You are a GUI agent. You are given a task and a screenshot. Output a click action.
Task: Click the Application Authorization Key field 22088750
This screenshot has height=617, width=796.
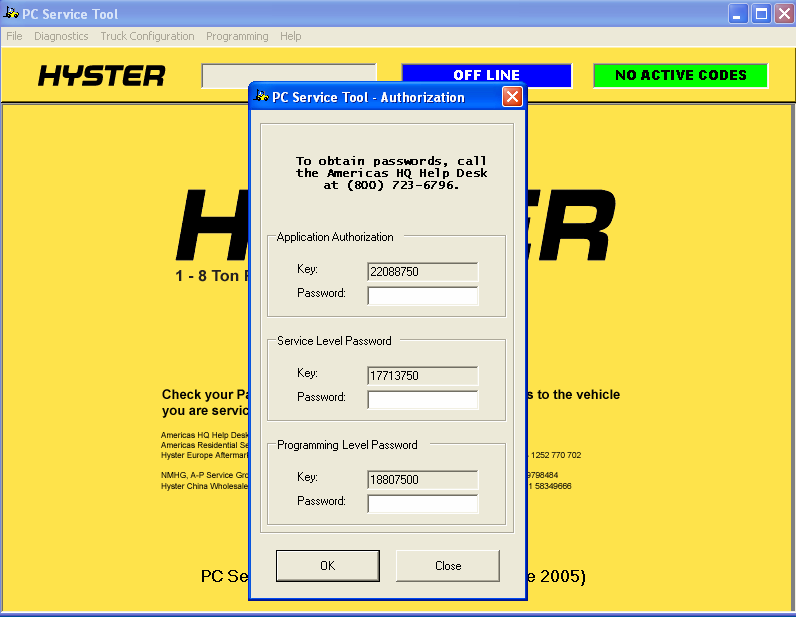(422, 272)
